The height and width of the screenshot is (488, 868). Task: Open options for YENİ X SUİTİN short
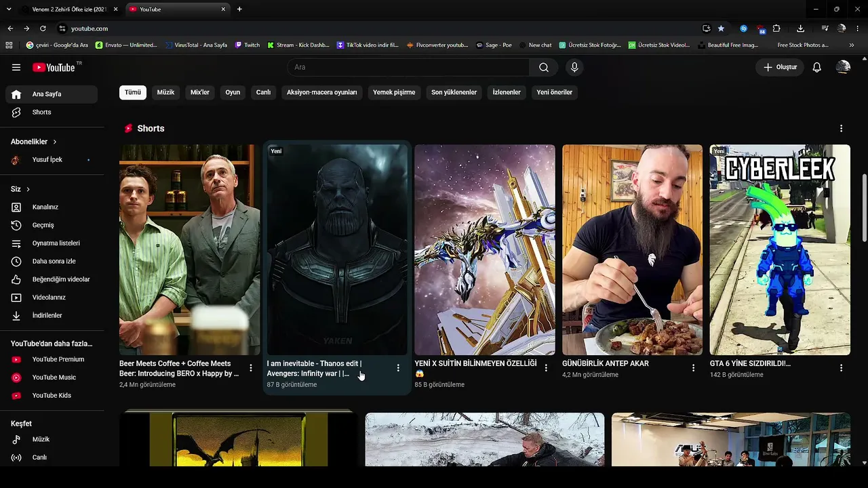[546, 368]
